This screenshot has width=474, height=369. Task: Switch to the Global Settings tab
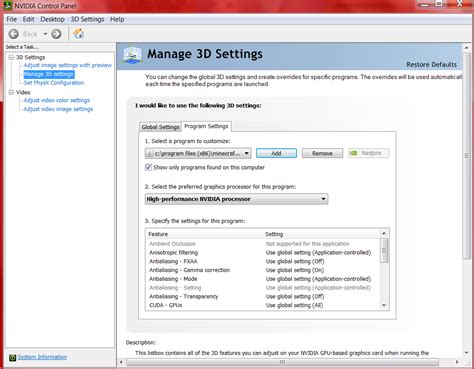160,127
